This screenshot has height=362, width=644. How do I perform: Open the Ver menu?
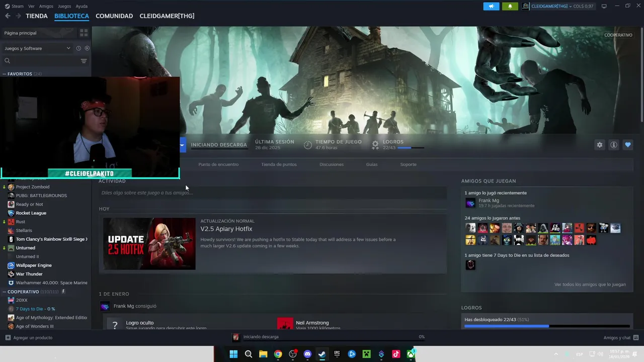[x=31, y=6]
